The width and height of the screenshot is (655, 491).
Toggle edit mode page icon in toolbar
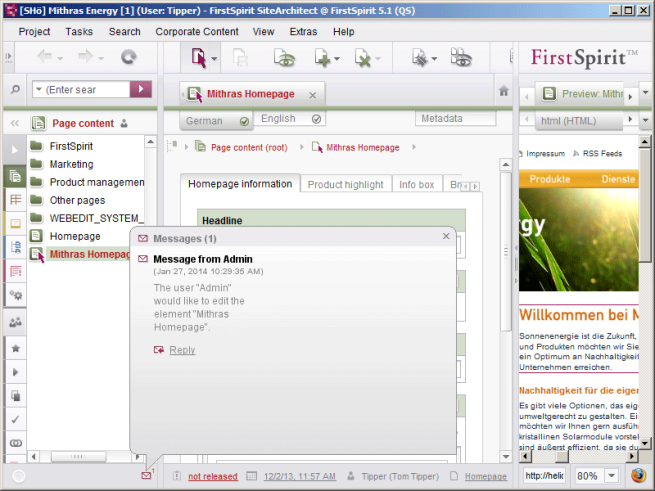(198, 57)
